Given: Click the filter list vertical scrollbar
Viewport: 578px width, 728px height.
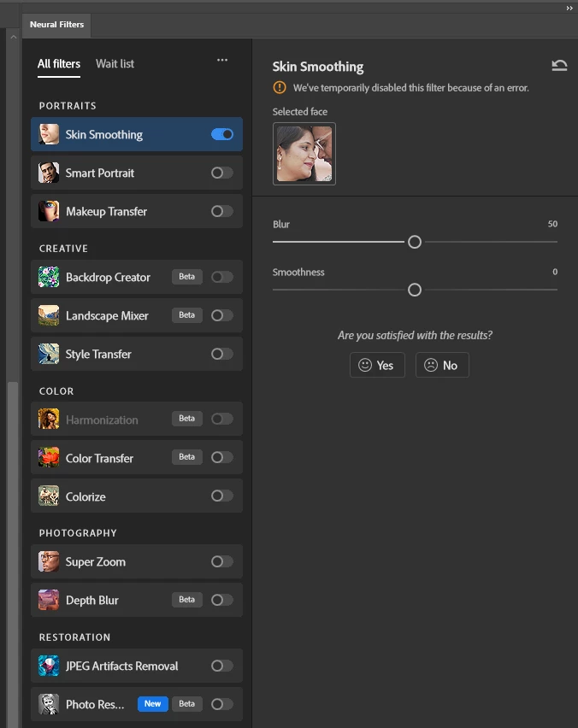Looking at the screenshot, I should [13, 553].
